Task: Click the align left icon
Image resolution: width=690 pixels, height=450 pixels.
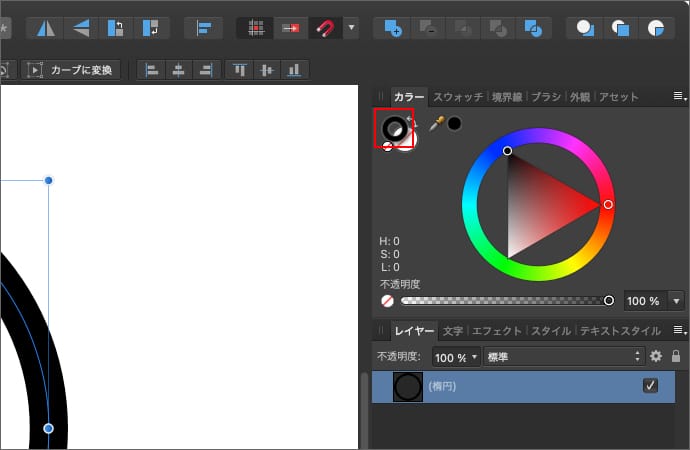Action: point(153,70)
